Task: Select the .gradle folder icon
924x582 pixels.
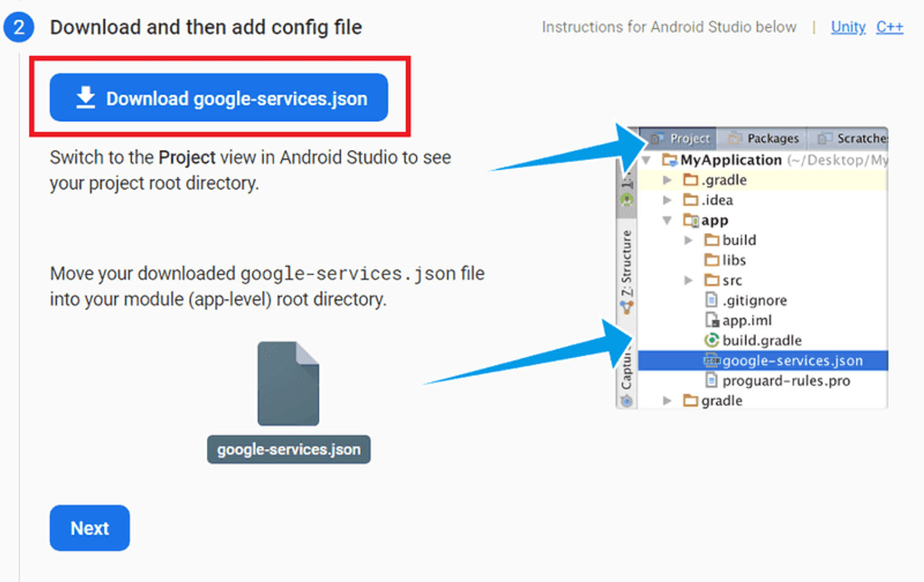Action: tap(691, 180)
